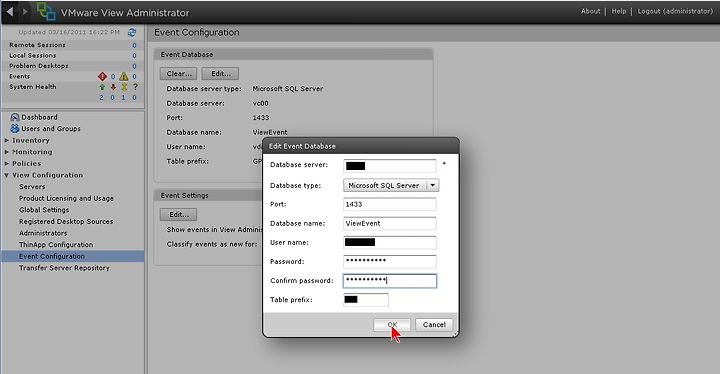The width and height of the screenshot is (720, 374).
Task: Click OK in Edit Event Database dialog
Action: 392,324
